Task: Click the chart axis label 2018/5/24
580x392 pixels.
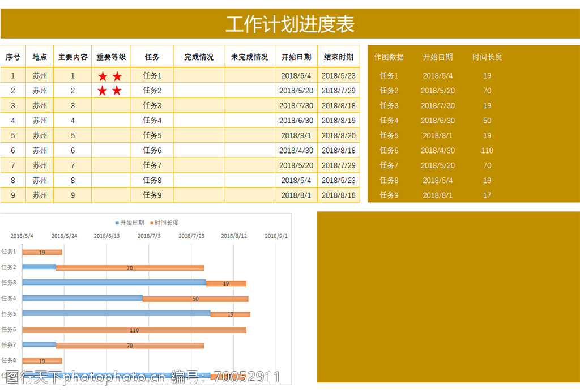Action: point(65,236)
